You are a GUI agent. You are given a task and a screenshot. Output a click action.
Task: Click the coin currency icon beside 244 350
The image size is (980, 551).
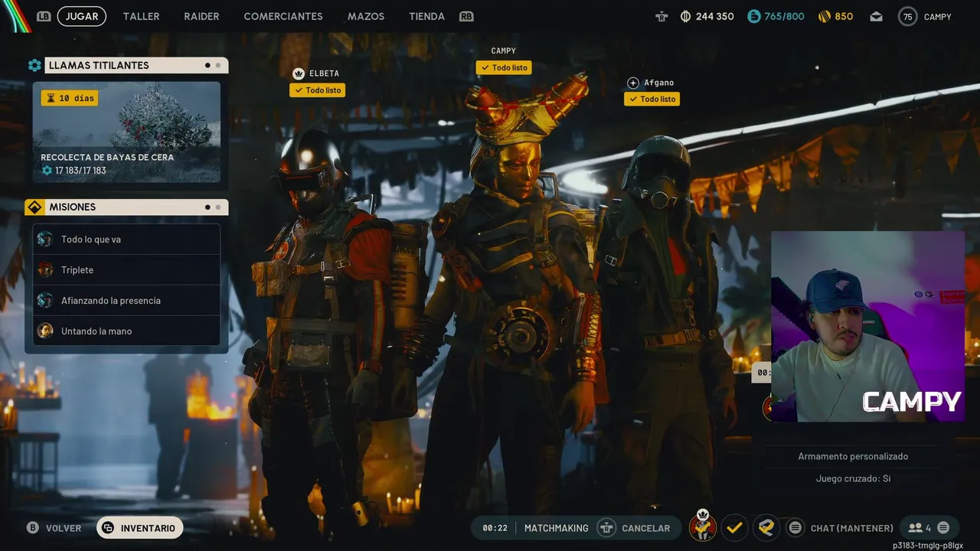click(x=685, y=16)
